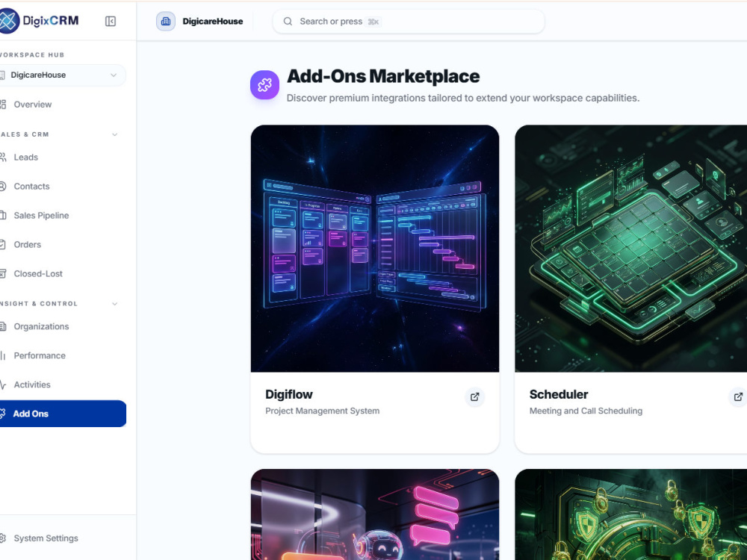Click the green security locks card image
747x560 pixels.
point(630,514)
